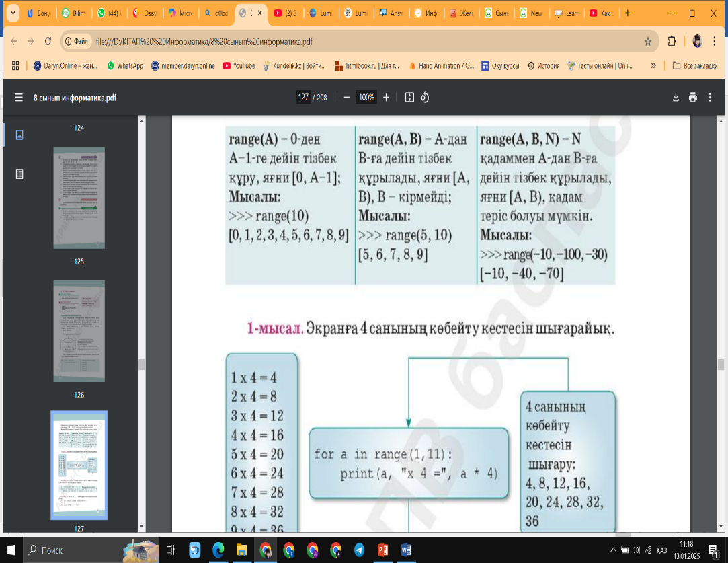728x563 pixels.
Task: Open Microsoft Edge from taskbar
Action: (218, 550)
